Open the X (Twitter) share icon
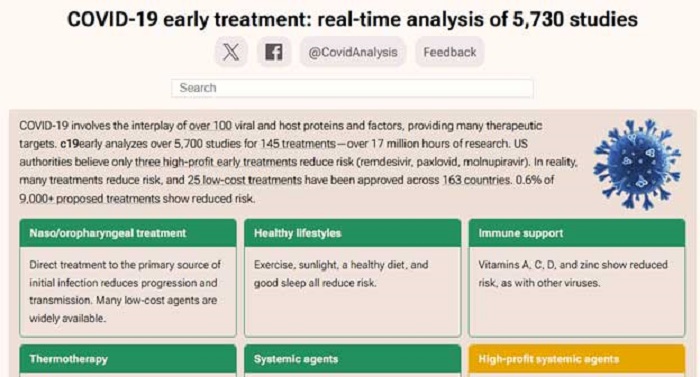This screenshot has height=377, width=700. click(x=231, y=52)
